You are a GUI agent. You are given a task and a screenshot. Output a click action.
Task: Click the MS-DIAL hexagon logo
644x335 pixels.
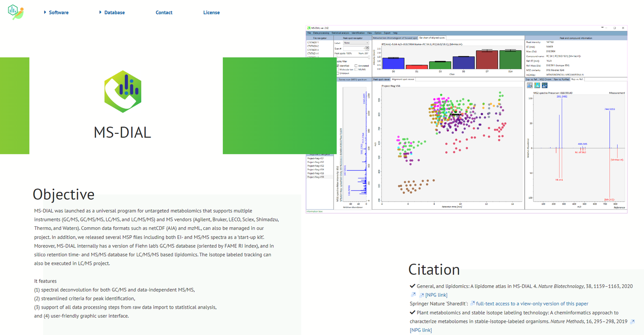tap(123, 91)
